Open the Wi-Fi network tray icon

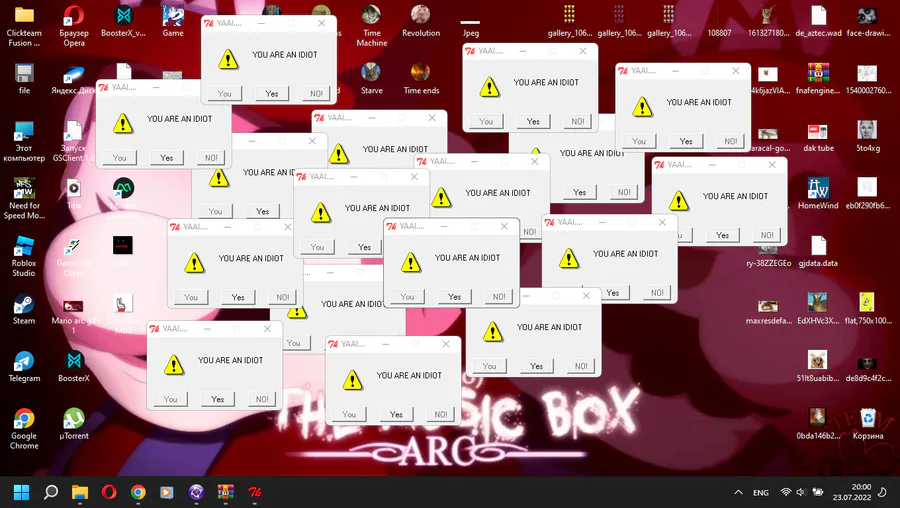click(786, 493)
